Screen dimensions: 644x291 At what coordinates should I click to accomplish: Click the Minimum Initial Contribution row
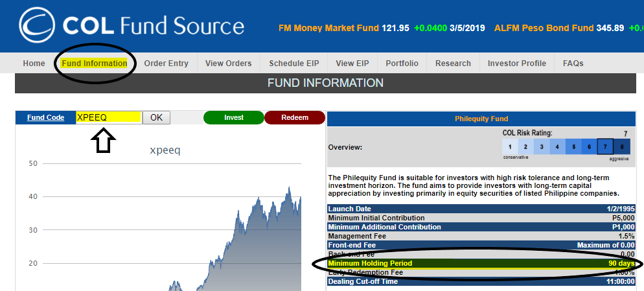click(x=481, y=218)
